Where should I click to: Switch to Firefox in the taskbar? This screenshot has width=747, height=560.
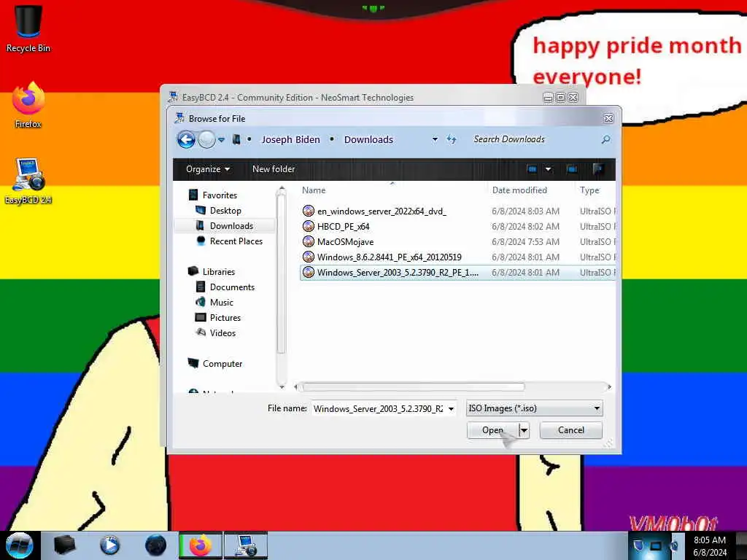(201, 545)
